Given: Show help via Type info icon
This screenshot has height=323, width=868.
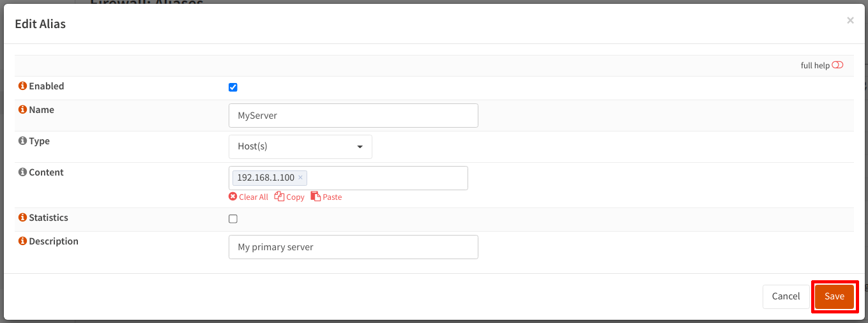Looking at the screenshot, I should [x=23, y=141].
